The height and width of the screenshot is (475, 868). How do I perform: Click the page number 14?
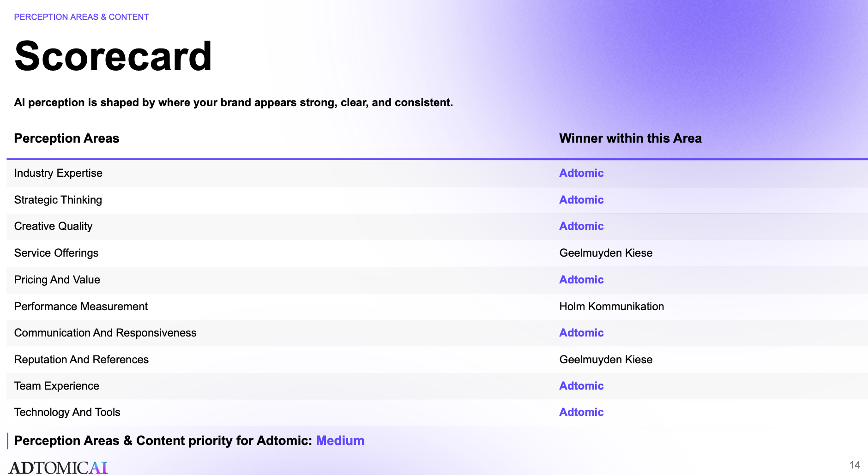[855, 465]
